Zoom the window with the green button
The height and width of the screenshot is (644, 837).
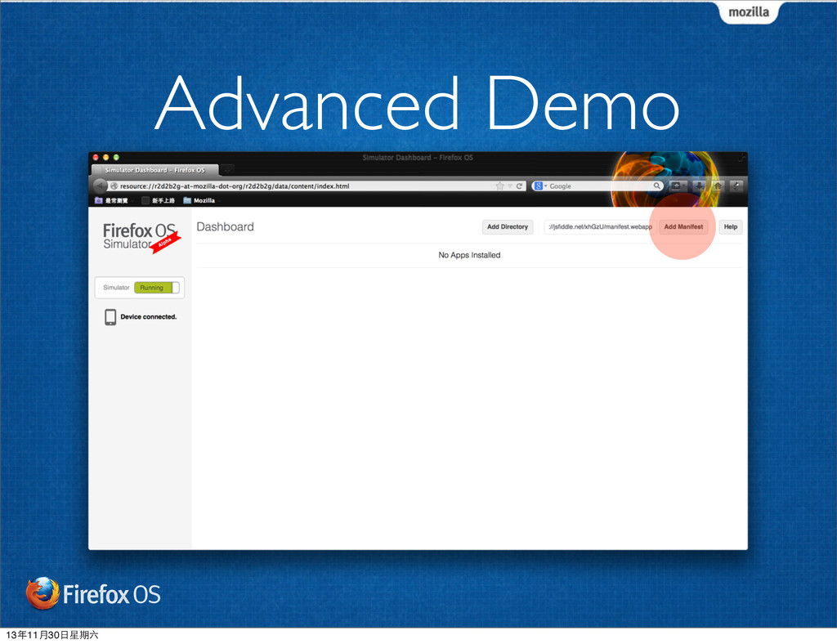coord(116,158)
